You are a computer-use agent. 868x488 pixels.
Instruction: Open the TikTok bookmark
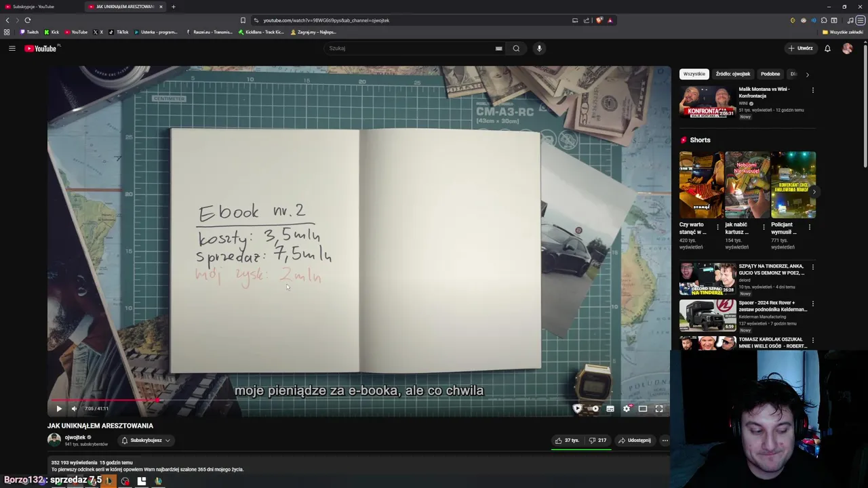(x=119, y=32)
